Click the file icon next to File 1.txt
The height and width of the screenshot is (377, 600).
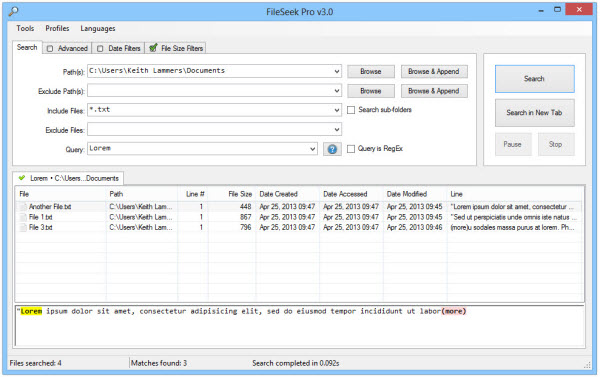23,217
